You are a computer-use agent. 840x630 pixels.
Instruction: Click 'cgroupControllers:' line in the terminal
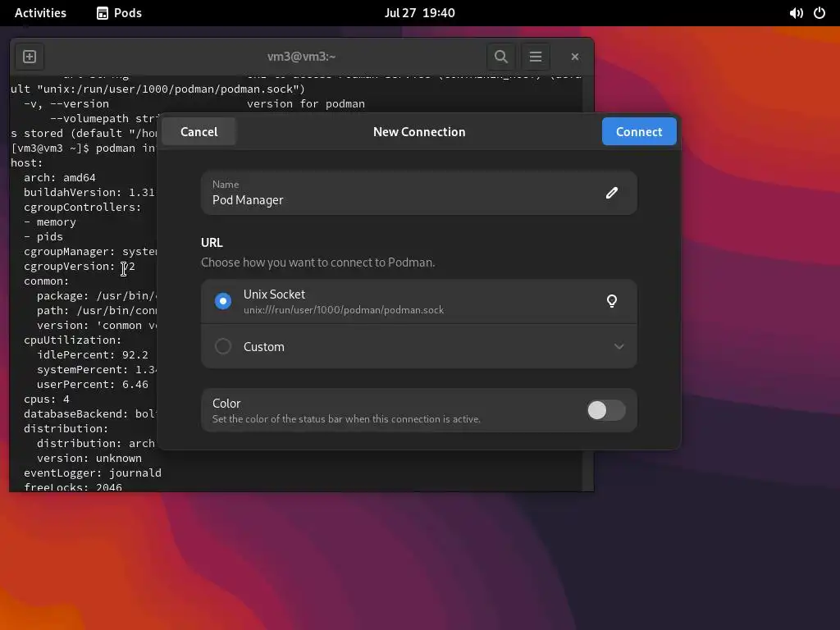[83, 208]
